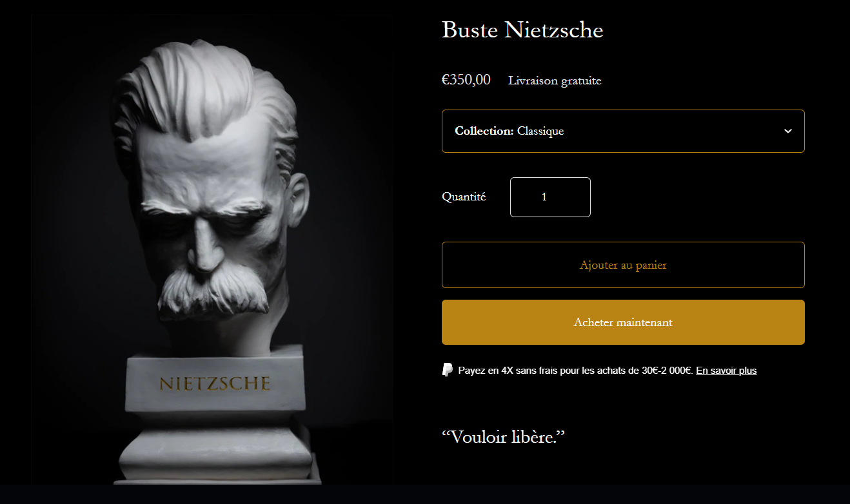The height and width of the screenshot is (504, 850).
Task: Select the Classique value in the Collection box
Action: pyautogui.click(x=540, y=131)
